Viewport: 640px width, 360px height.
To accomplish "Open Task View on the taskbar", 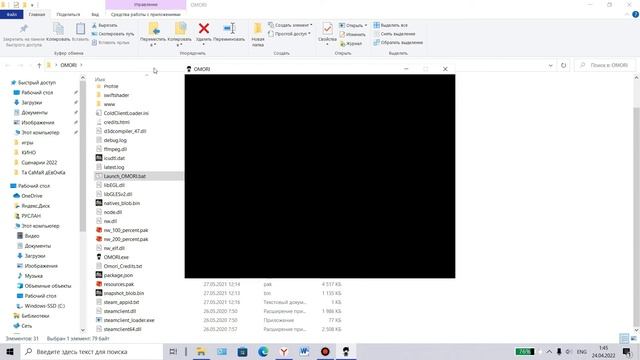I will click(173, 351).
